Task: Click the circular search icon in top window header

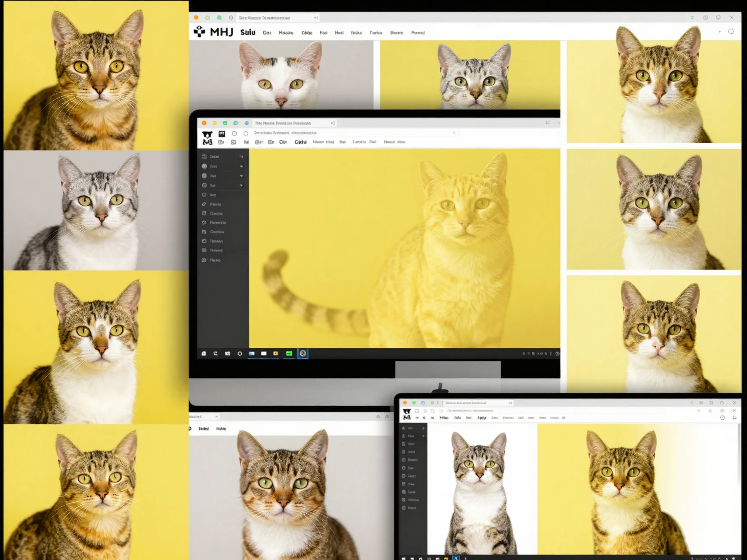Action: coord(731,32)
